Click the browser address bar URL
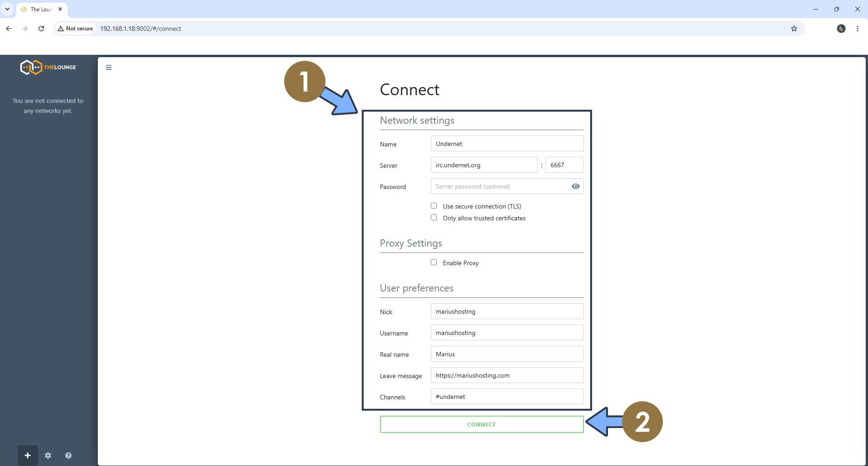Viewport: 868px width, 466px height. pyautogui.click(x=140, y=29)
